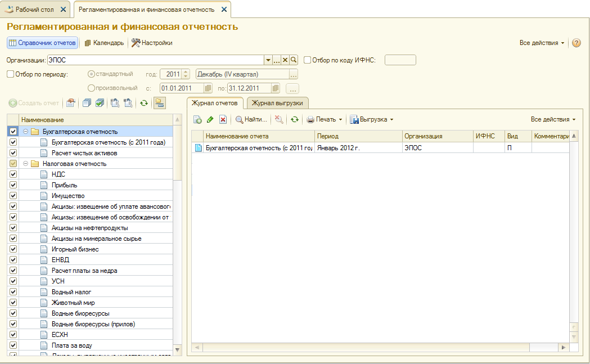Open organization selection with ellipsis button
The width and height of the screenshot is (590, 364).
pos(277,60)
